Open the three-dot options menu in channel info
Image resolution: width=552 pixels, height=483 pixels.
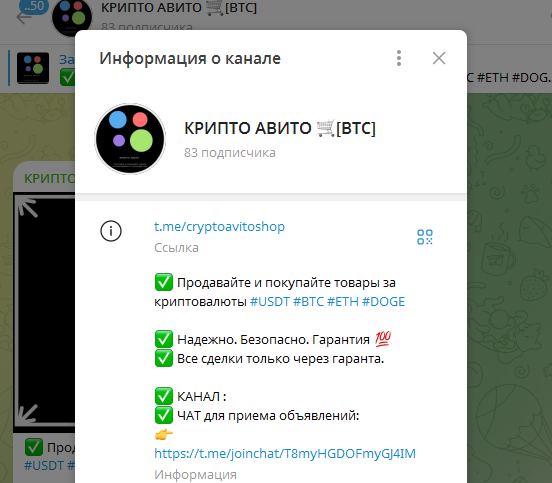click(x=399, y=58)
